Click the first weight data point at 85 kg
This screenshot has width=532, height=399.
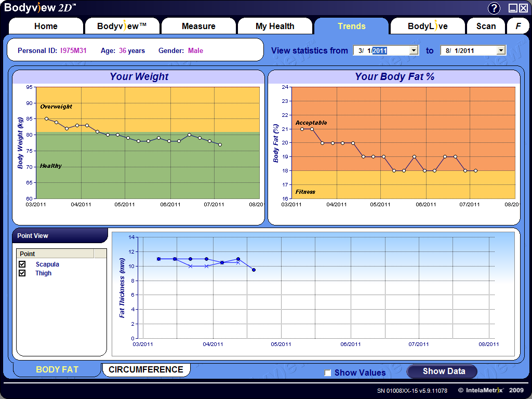(46, 119)
